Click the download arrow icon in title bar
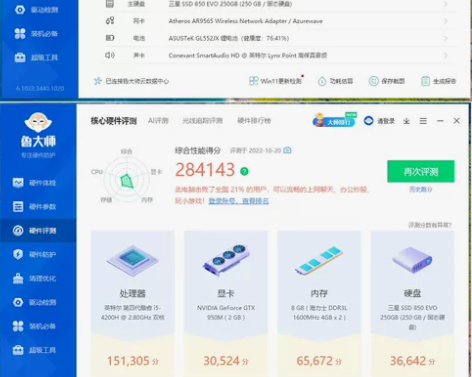The image size is (472, 377). 406,121
